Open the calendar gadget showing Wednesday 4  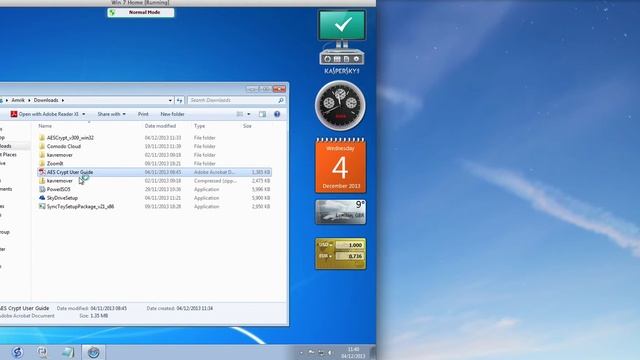[x=340, y=166]
